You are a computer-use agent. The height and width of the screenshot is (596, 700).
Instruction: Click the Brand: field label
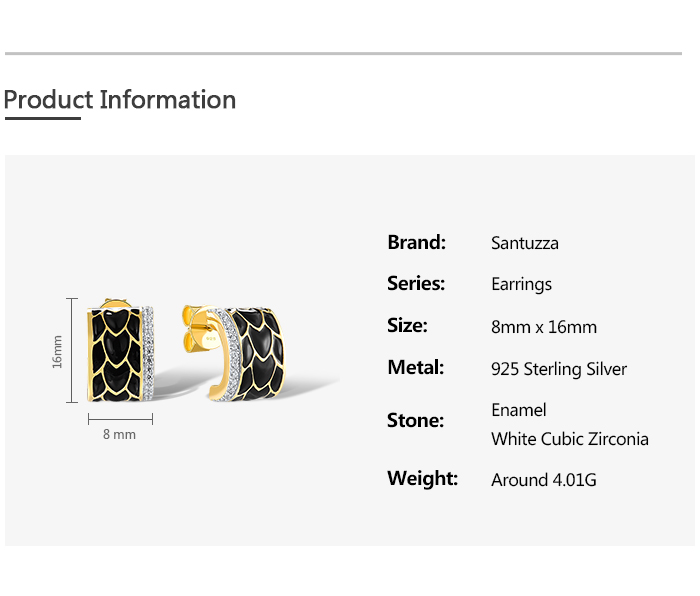coord(416,242)
